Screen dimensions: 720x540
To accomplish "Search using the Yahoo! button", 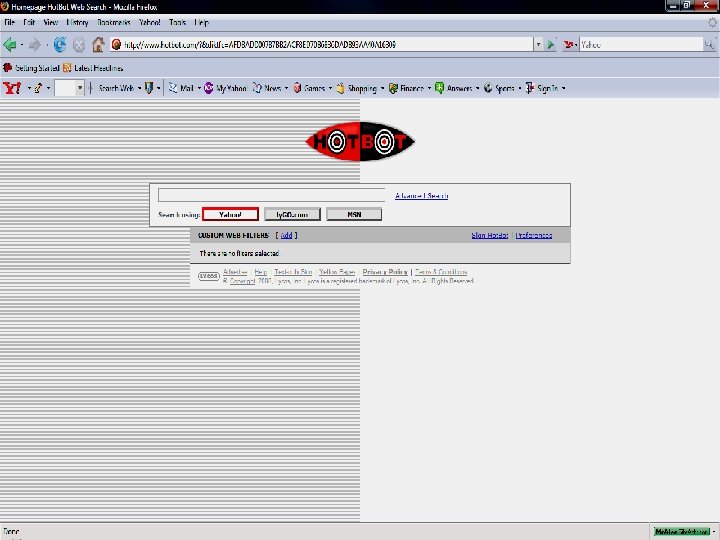I will tap(231, 214).
